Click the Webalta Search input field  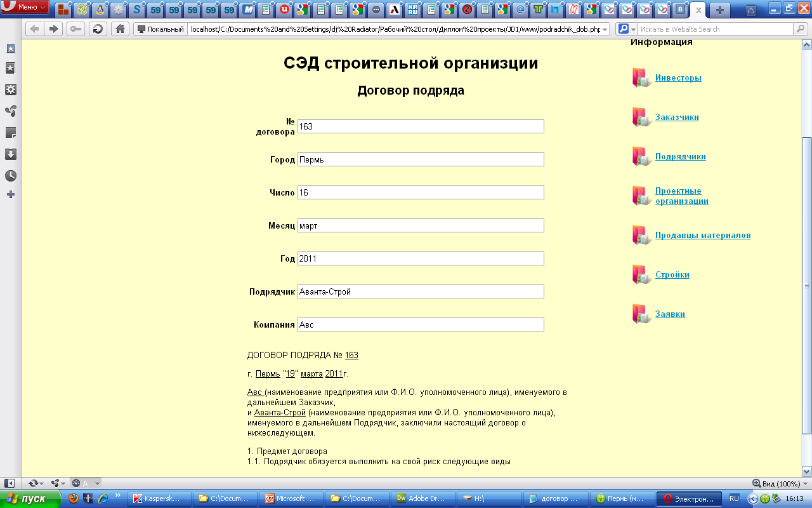[x=716, y=29]
